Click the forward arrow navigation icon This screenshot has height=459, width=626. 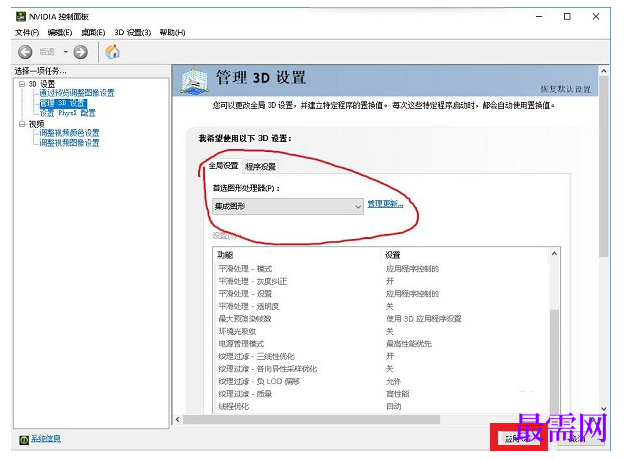coord(81,52)
